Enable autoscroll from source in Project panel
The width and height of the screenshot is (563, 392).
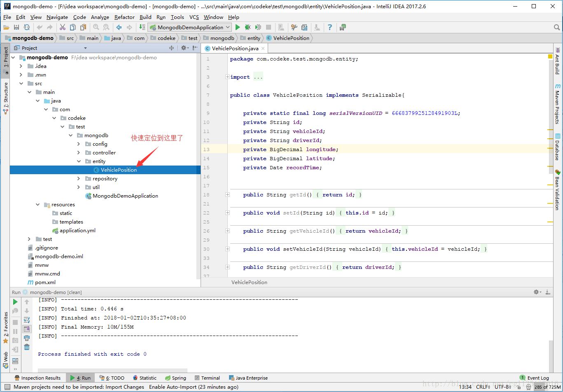coord(184,48)
